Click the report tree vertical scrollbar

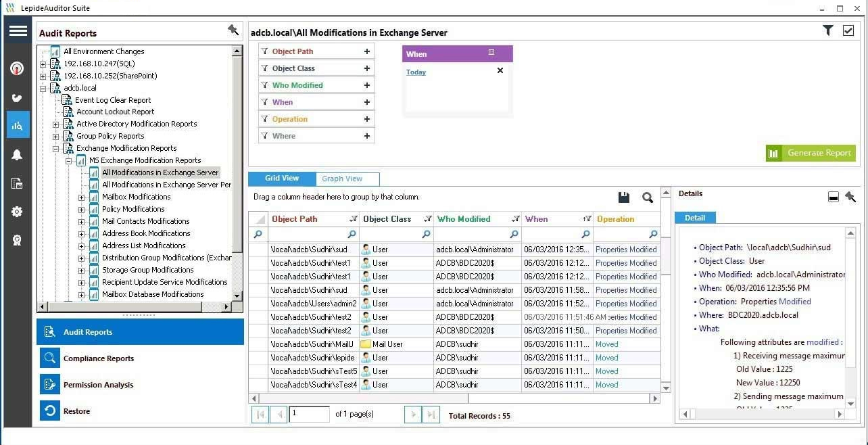coord(237,173)
